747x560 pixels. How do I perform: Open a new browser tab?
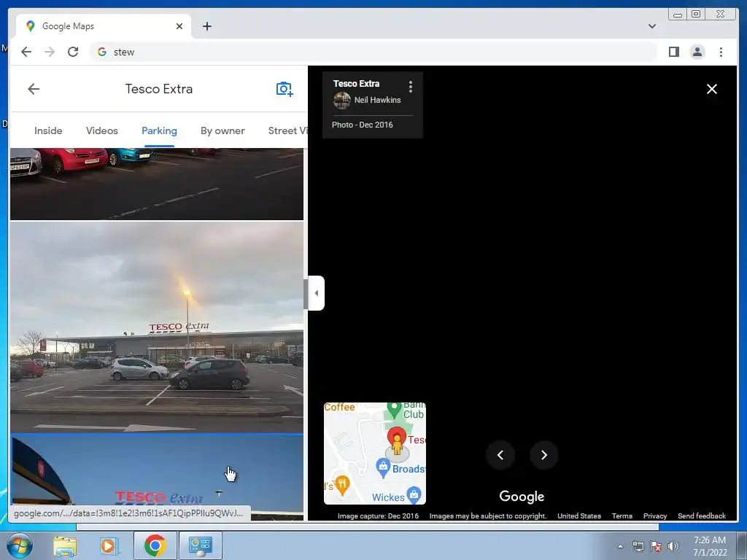[x=206, y=26]
